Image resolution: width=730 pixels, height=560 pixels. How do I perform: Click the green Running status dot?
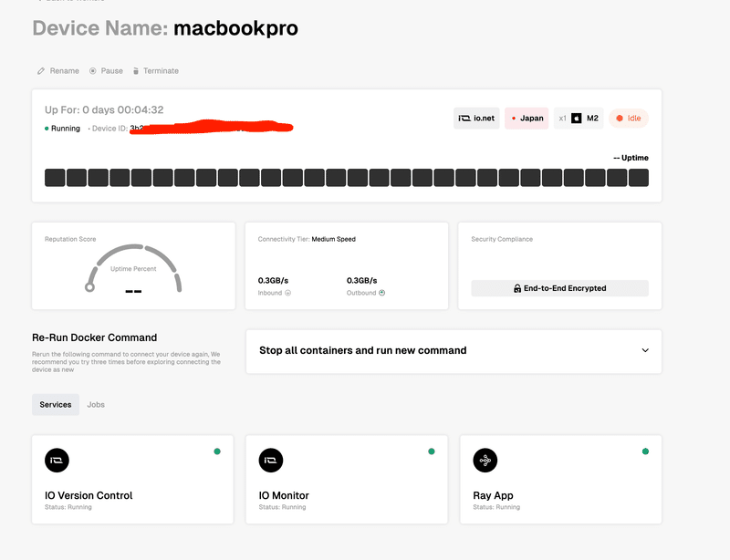[47, 129]
